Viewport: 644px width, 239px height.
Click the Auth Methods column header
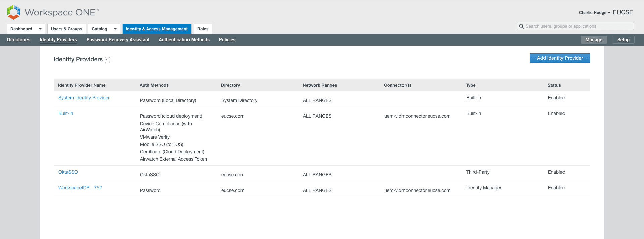coord(154,85)
